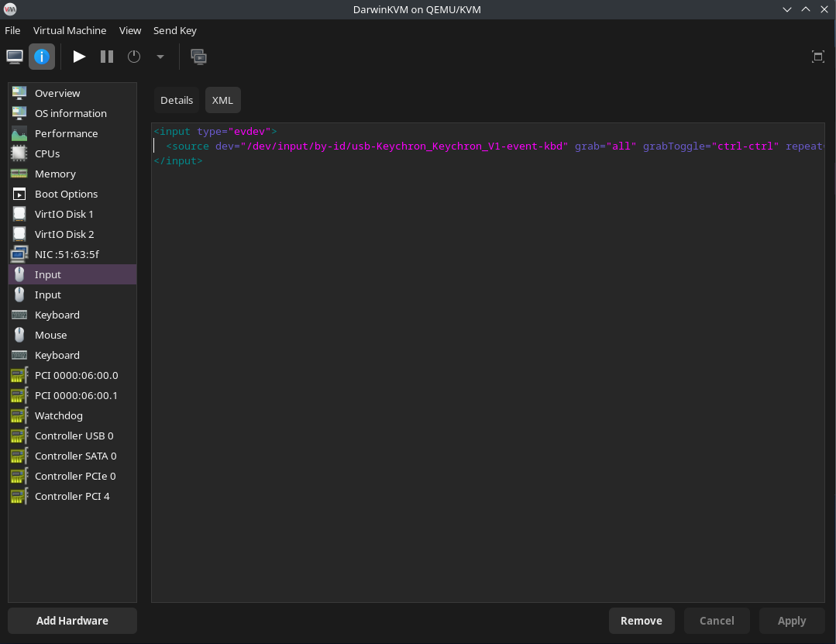Toggle the hardware details info button
The width and height of the screenshot is (836, 644).
click(42, 57)
